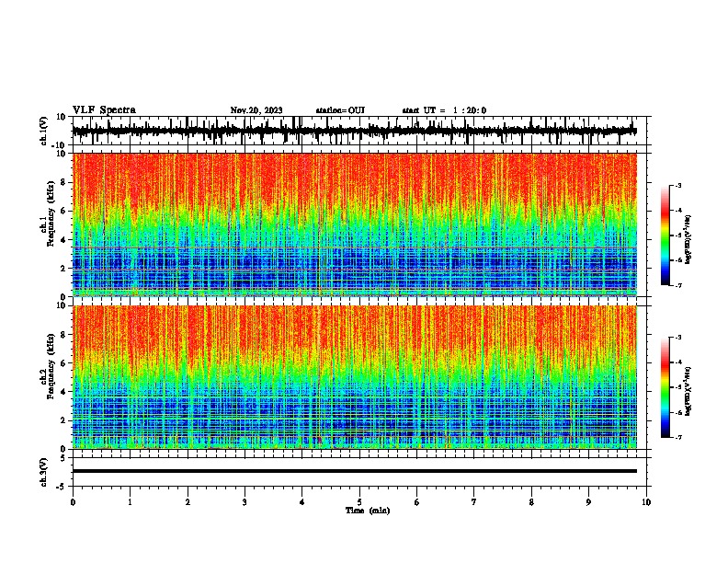Click the "-7" label on ch.2 color bar
The height and width of the screenshot is (563, 728).
678,438
